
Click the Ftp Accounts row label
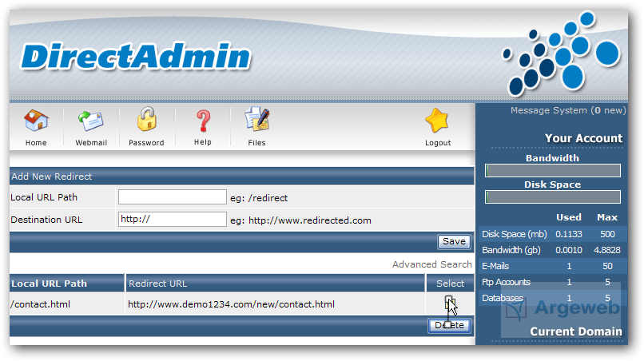pos(506,282)
